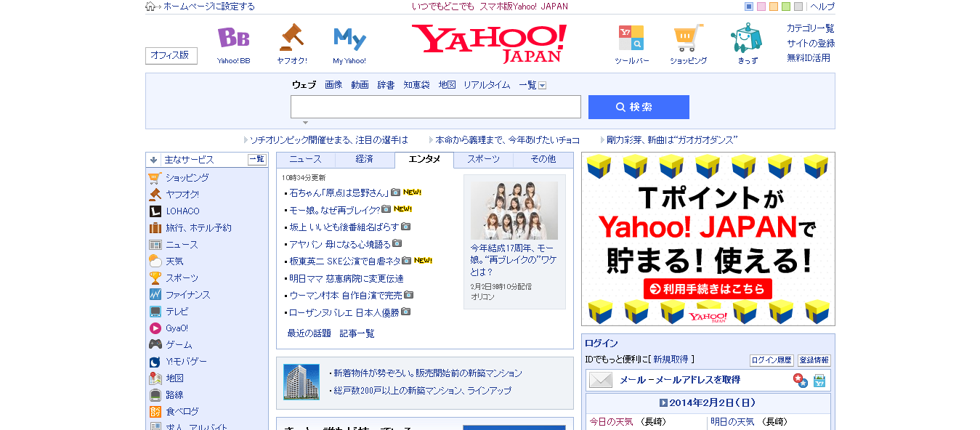Click the apartment building thumbnail

(301, 382)
